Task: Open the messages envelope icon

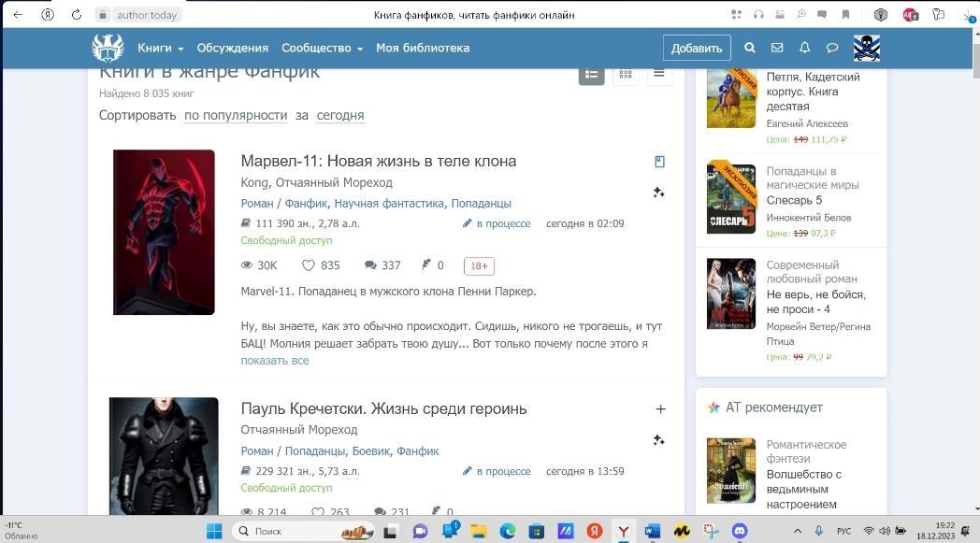Action: point(777,48)
